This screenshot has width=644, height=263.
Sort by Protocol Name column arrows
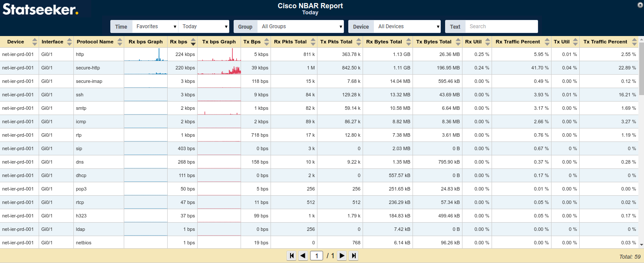pos(119,42)
